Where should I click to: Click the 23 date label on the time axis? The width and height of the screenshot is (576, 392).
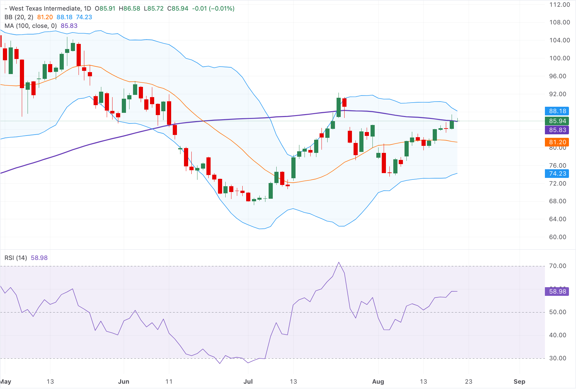tap(469, 382)
